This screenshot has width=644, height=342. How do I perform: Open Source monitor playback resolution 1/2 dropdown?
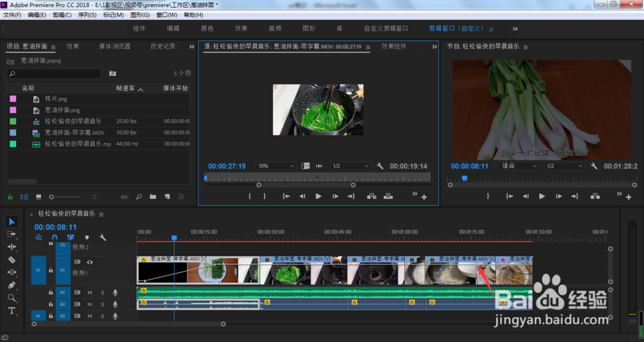(350, 166)
